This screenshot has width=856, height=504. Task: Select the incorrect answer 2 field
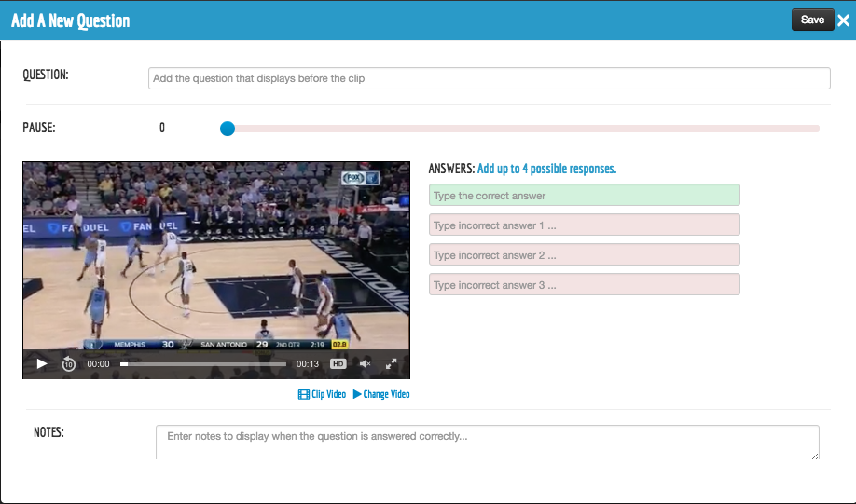(x=584, y=255)
